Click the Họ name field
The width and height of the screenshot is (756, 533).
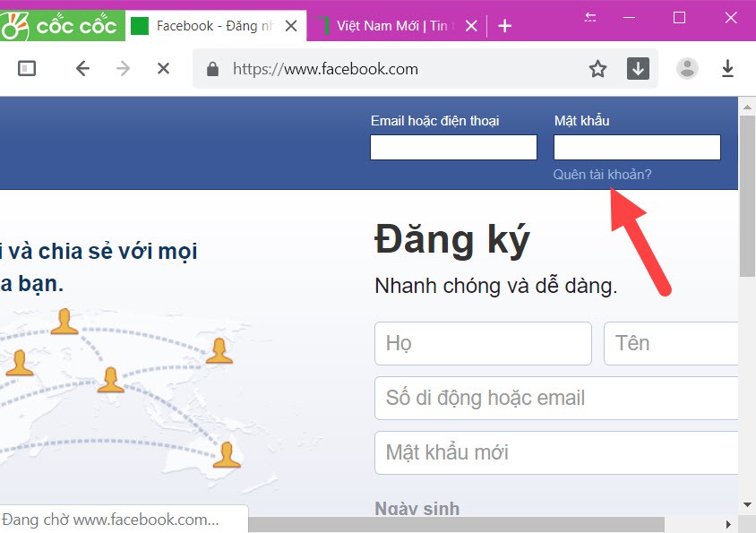pos(483,343)
